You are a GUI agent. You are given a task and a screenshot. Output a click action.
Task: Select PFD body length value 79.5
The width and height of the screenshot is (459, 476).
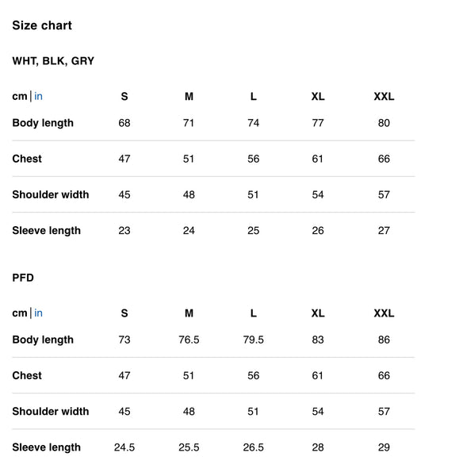(x=254, y=340)
